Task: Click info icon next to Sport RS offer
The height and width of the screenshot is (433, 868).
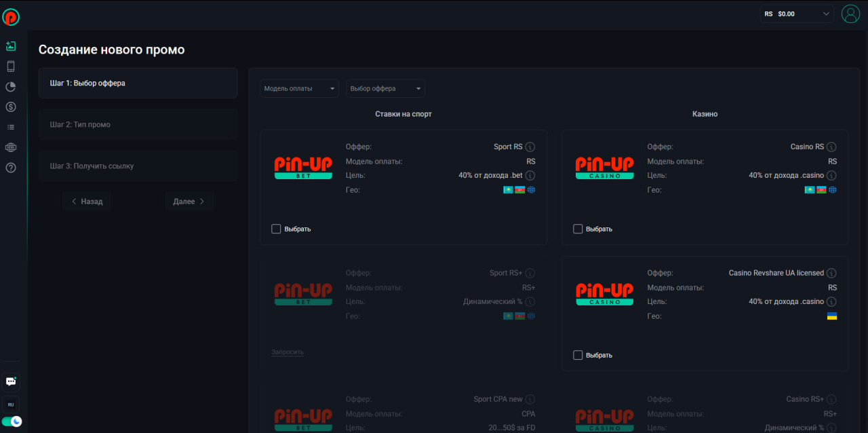Action: click(x=530, y=147)
